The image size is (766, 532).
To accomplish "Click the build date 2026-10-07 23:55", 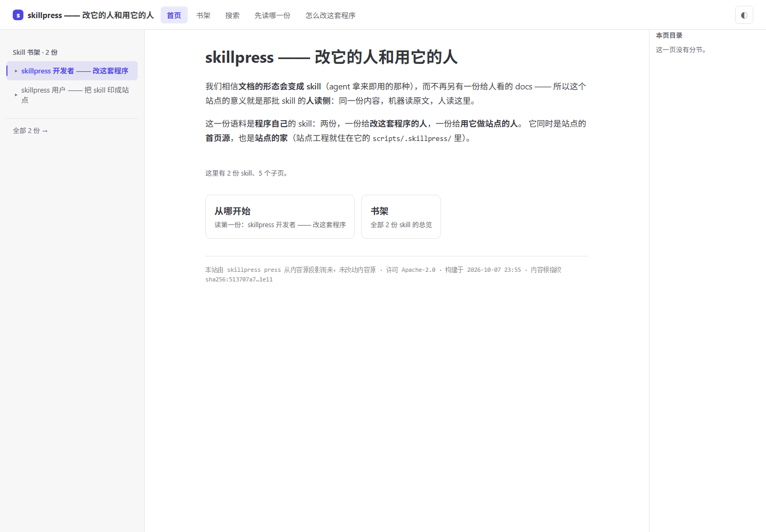I will coord(494,270).
